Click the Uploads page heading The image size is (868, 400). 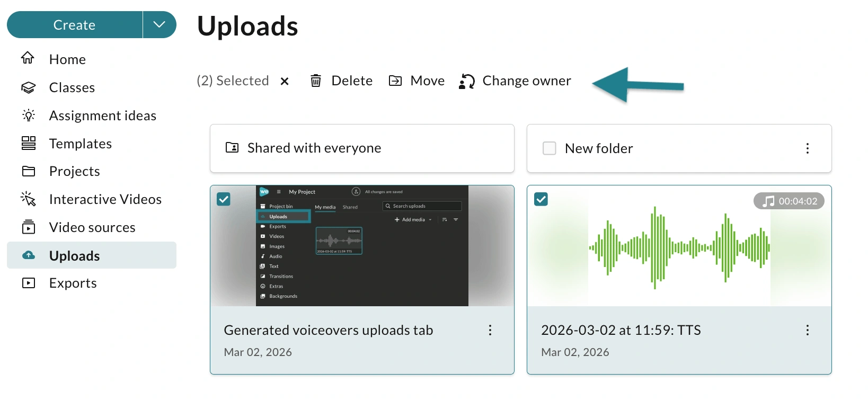247,26
